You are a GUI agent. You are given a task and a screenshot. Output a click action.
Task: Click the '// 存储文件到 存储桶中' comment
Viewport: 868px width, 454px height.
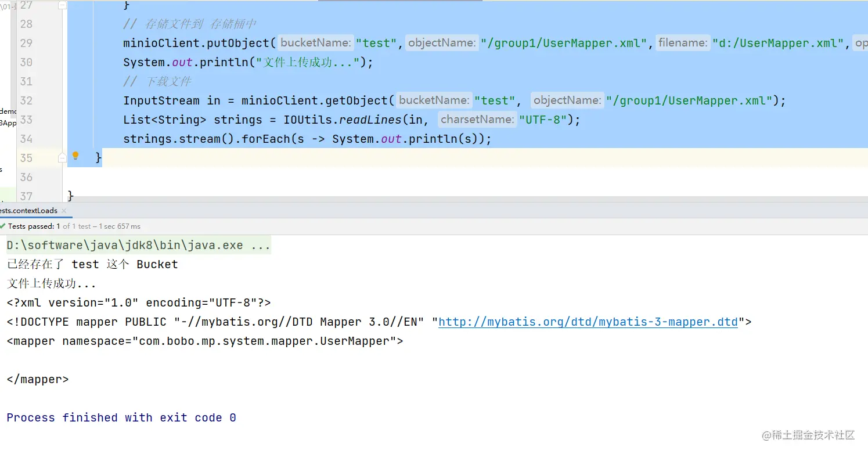tap(190, 24)
